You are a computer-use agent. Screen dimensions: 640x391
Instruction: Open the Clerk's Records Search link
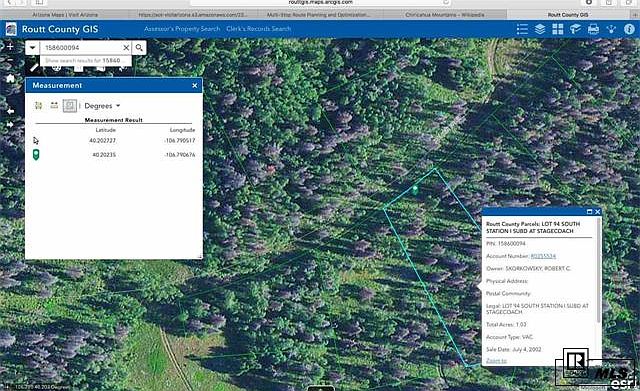pyautogui.click(x=259, y=29)
